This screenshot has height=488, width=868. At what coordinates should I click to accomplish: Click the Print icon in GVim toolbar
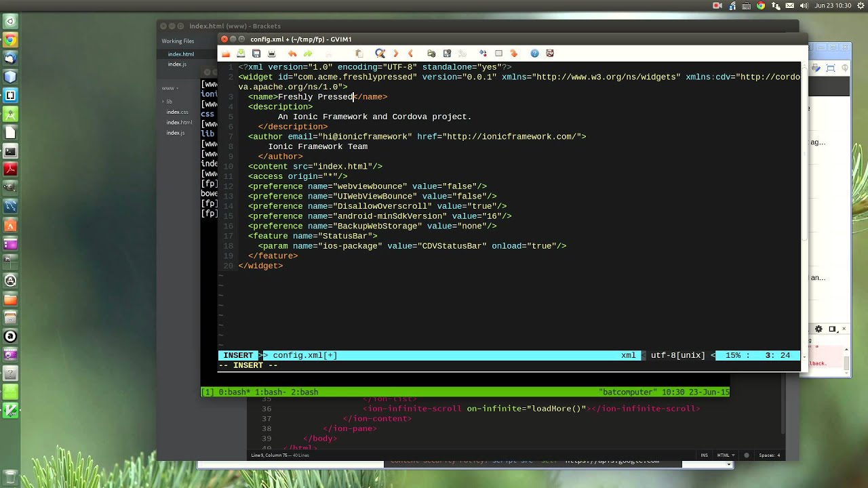[272, 54]
